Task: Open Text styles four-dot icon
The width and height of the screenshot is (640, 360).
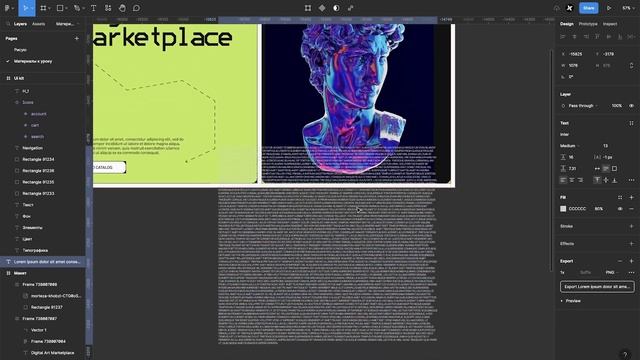Action: pos(631,123)
